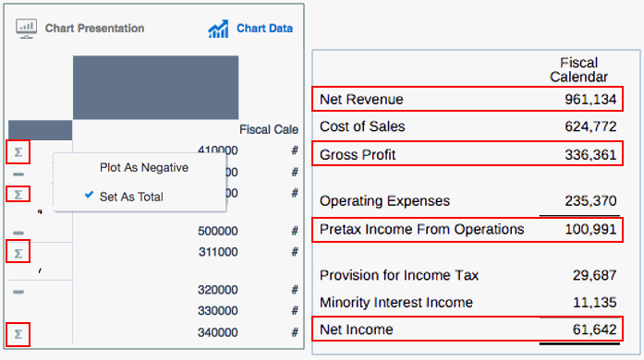This screenshot has height=360, width=644.
Task: Select the Cost of Sales row label
Action: (x=362, y=126)
